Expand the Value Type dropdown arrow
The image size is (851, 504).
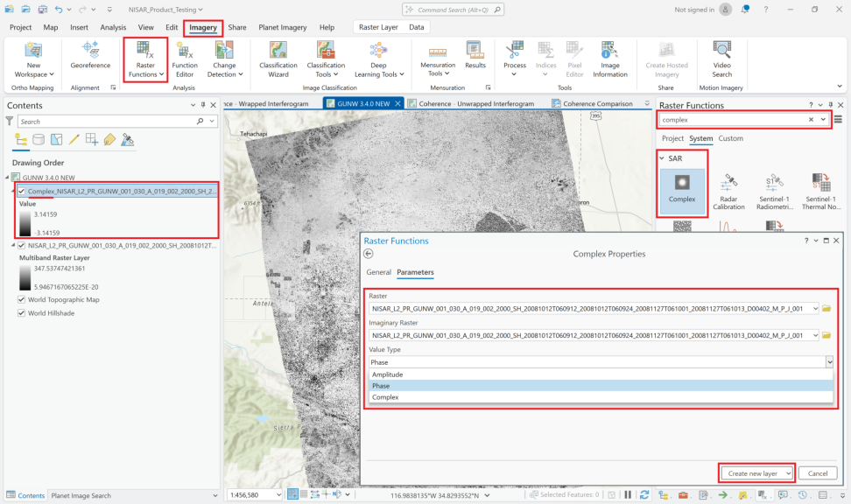(829, 362)
